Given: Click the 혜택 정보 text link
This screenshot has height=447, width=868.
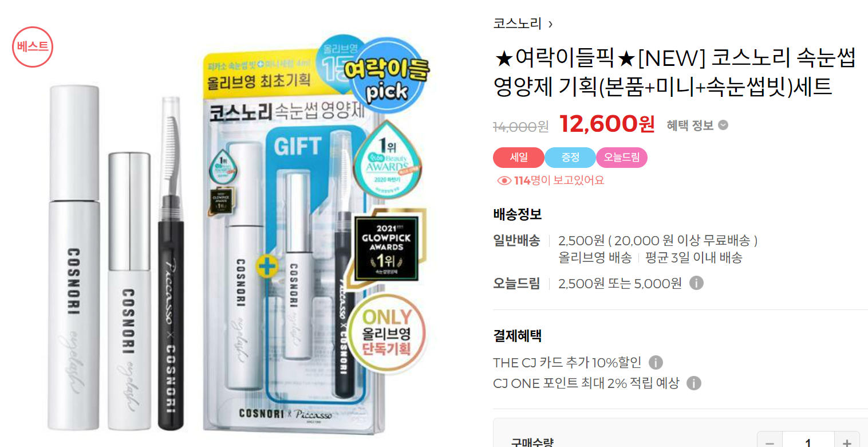Looking at the screenshot, I should pyautogui.click(x=690, y=125).
